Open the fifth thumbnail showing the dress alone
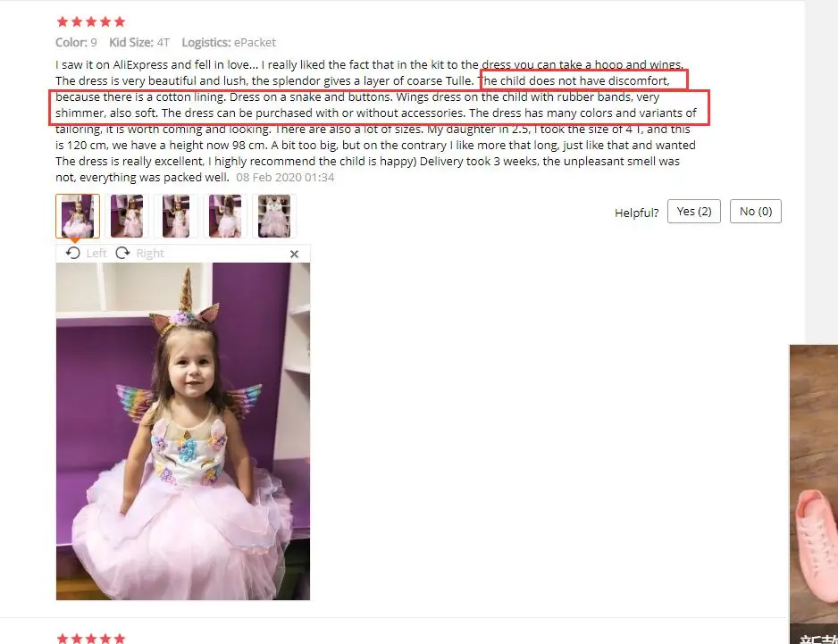Screen dimensions: 838x644 274,216
